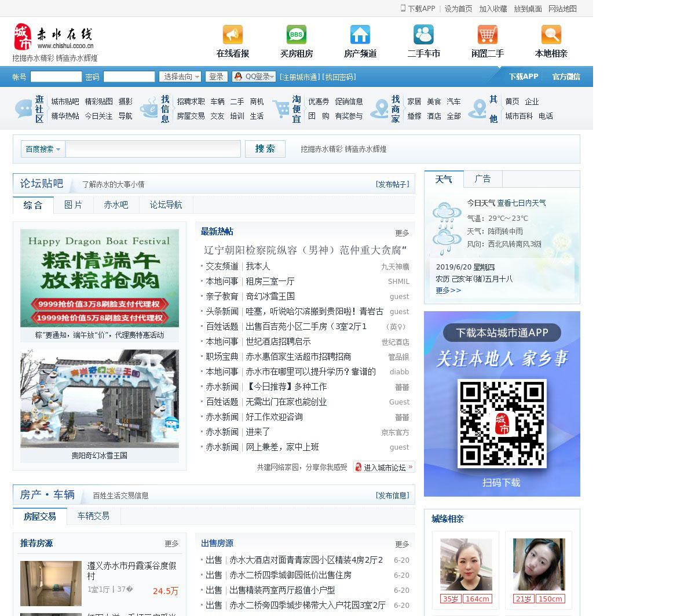Select the 天气 tab
The width and height of the screenshot is (695, 616).
[x=444, y=179]
